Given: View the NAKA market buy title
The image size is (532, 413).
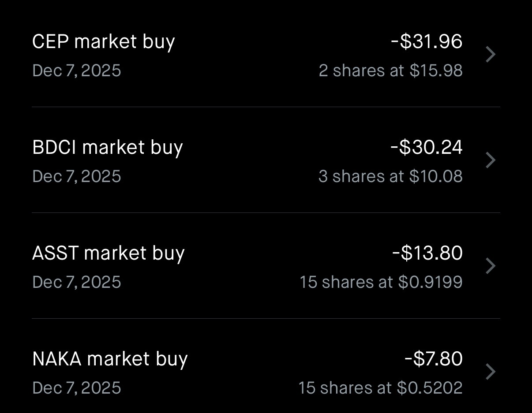Looking at the screenshot, I should click(x=110, y=359).
